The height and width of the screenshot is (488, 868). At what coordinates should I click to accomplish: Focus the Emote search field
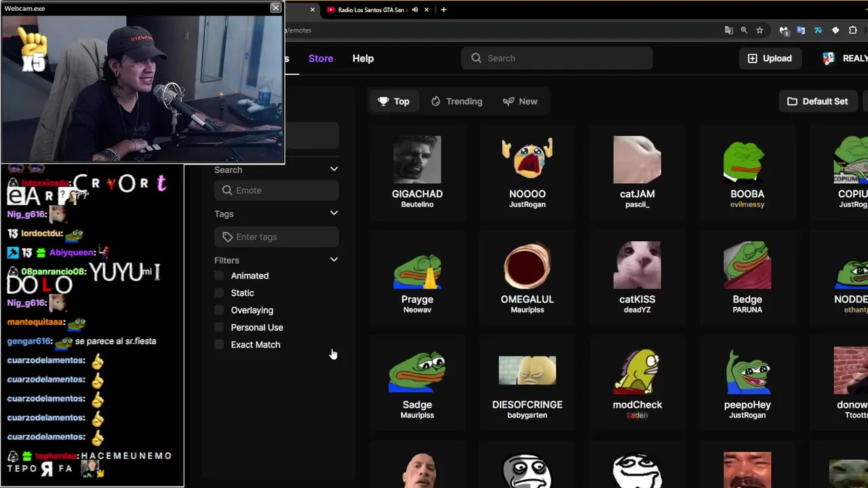pyautogui.click(x=277, y=190)
